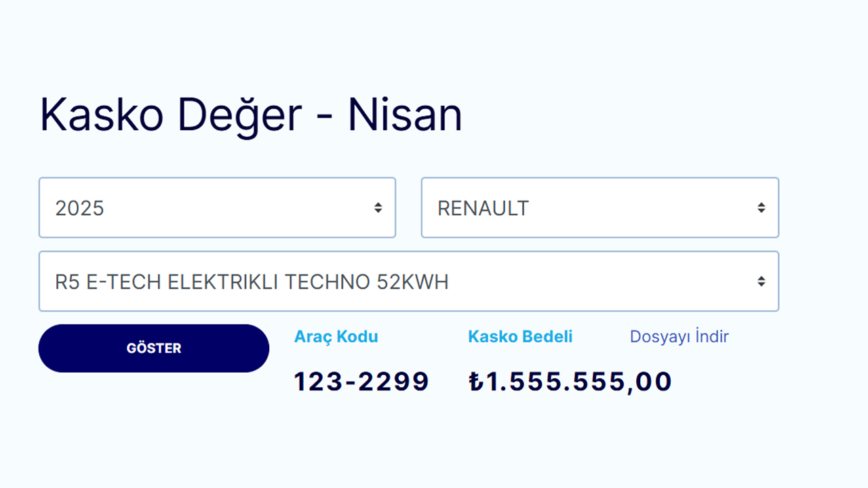The width and height of the screenshot is (868, 488).
Task: Click the RENAULT text in the brand field
Action: (x=483, y=208)
